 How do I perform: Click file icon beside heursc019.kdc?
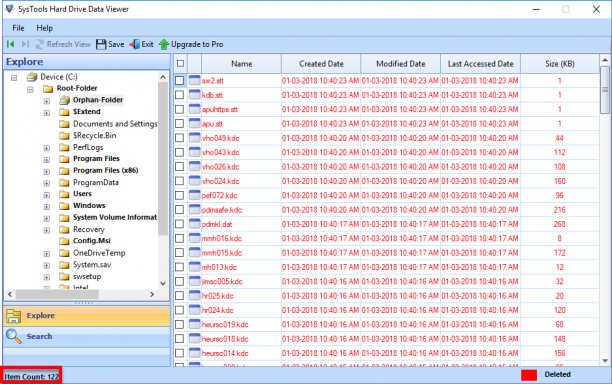194,324
